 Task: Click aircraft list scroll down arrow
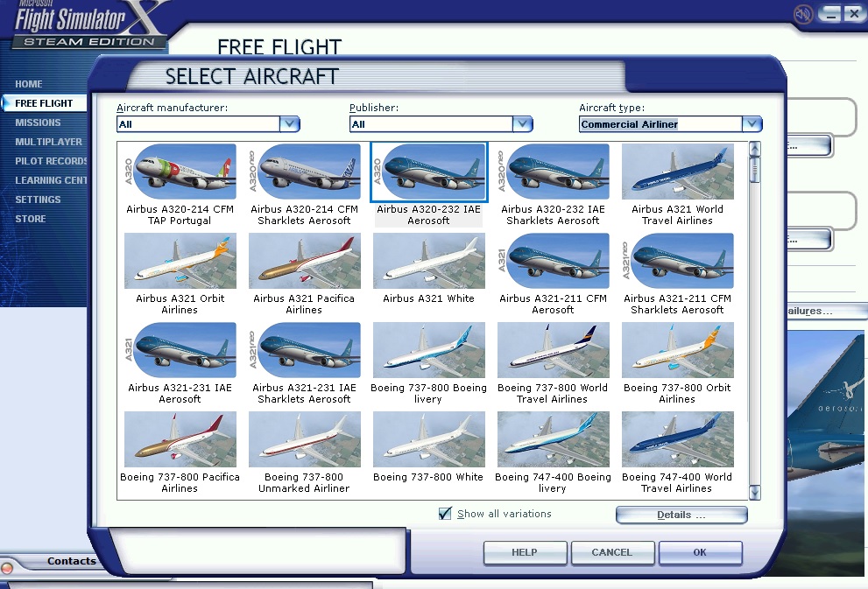(x=754, y=492)
